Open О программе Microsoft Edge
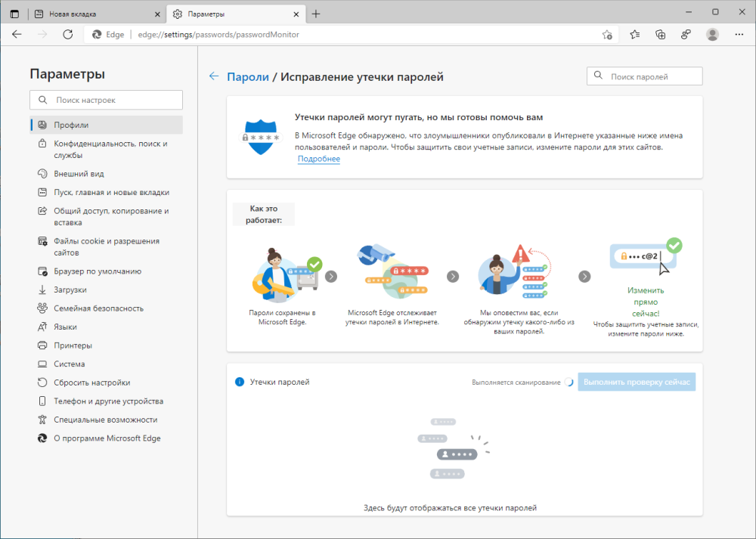 pyautogui.click(x=106, y=438)
